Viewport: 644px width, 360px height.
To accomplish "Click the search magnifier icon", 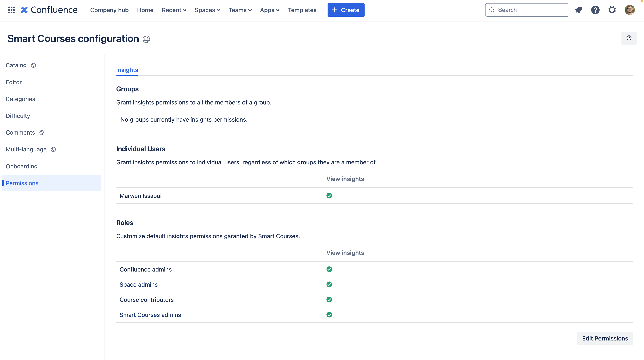I will (x=492, y=10).
